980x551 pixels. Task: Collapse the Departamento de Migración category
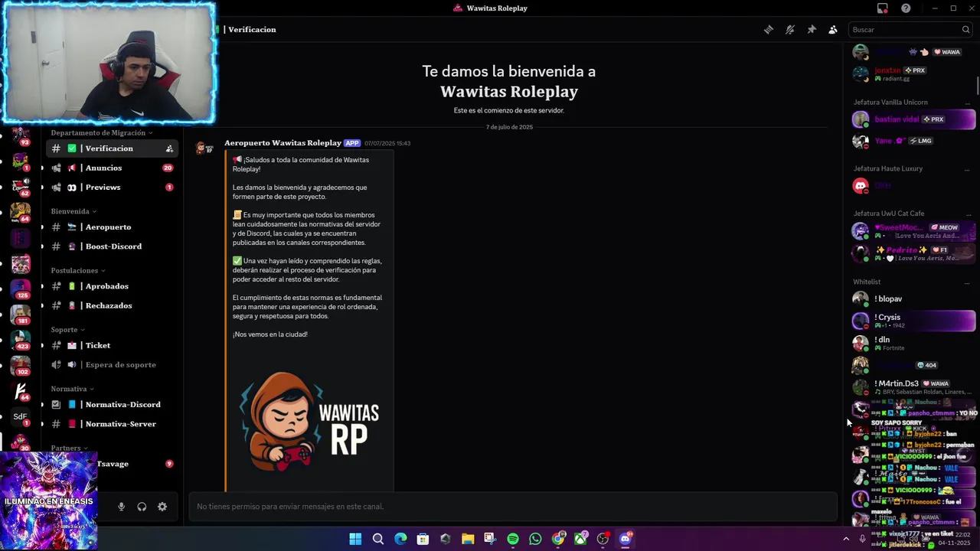pyautogui.click(x=102, y=133)
